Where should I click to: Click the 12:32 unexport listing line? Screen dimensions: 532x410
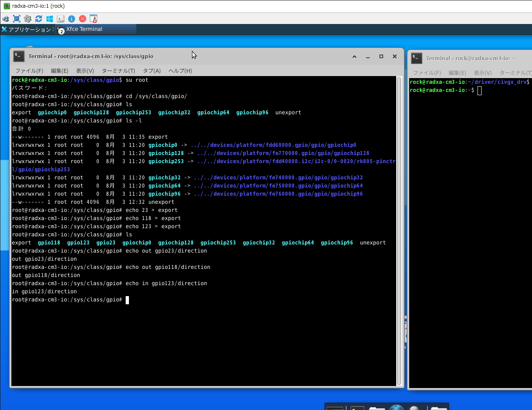pyautogui.click(x=93, y=202)
